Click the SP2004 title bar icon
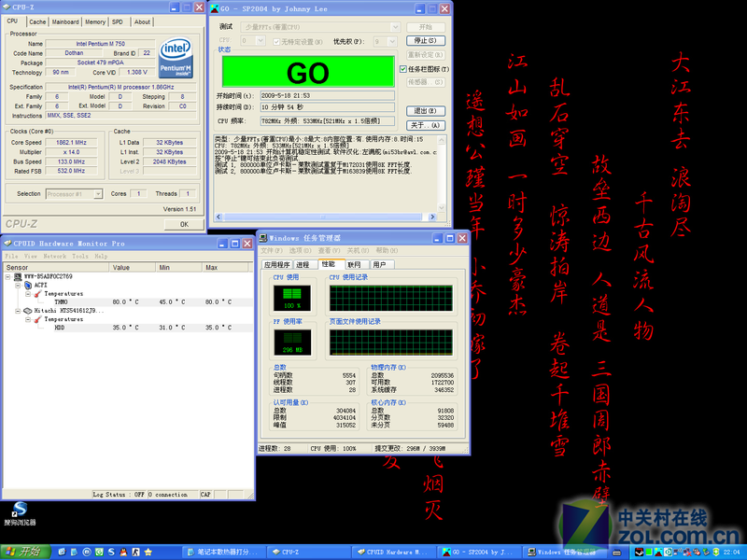Image resolution: width=747 pixels, height=560 pixels. tap(215, 8)
